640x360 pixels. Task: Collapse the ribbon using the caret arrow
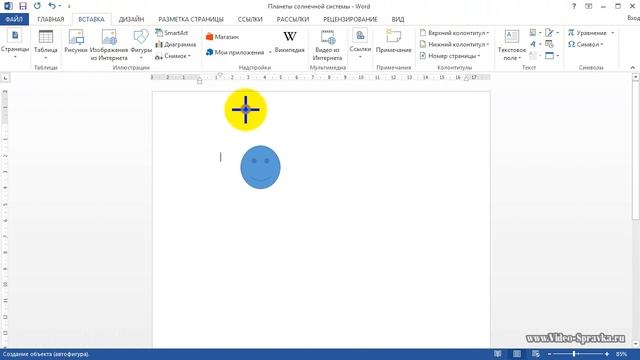click(x=633, y=68)
